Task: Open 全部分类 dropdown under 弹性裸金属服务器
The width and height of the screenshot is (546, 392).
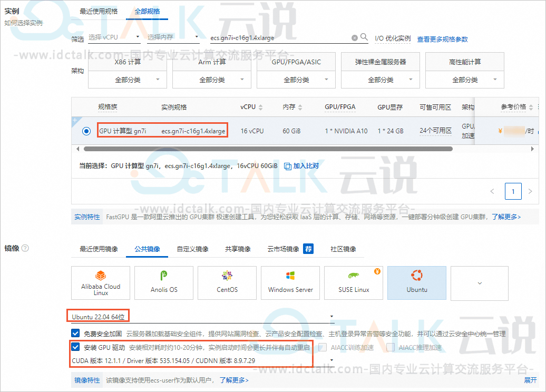Action: pyautogui.click(x=381, y=80)
